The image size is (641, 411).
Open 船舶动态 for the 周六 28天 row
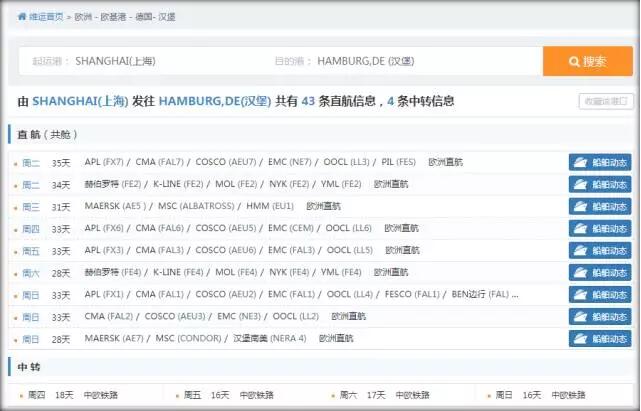(x=600, y=273)
